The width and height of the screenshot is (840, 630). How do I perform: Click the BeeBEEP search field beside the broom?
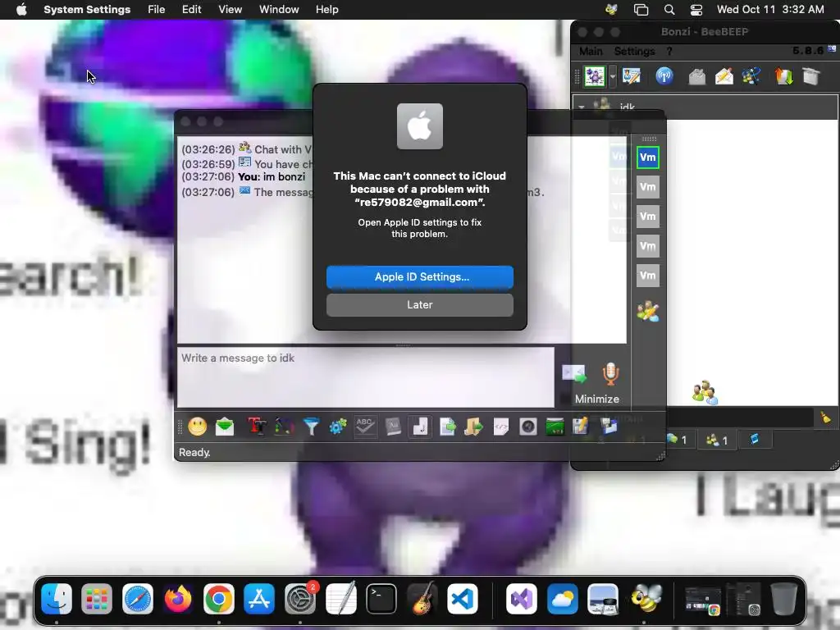point(739,418)
